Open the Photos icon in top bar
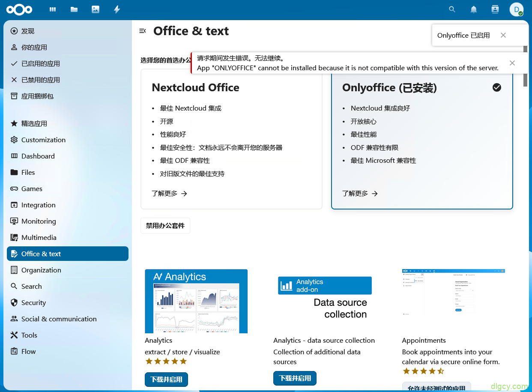The height and width of the screenshot is (392, 532). pyautogui.click(x=96, y=9)
